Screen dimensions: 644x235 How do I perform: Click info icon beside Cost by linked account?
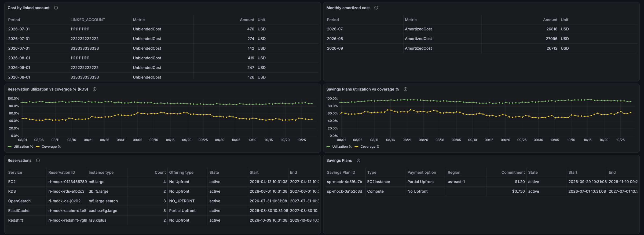[x=56, y=8]
